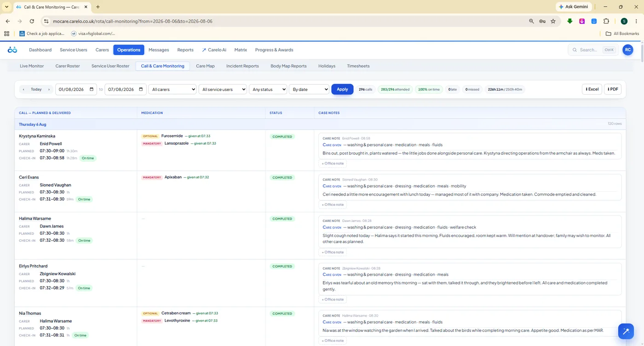
Task: Open the Dashboard menu item
Action: (40, 50)
